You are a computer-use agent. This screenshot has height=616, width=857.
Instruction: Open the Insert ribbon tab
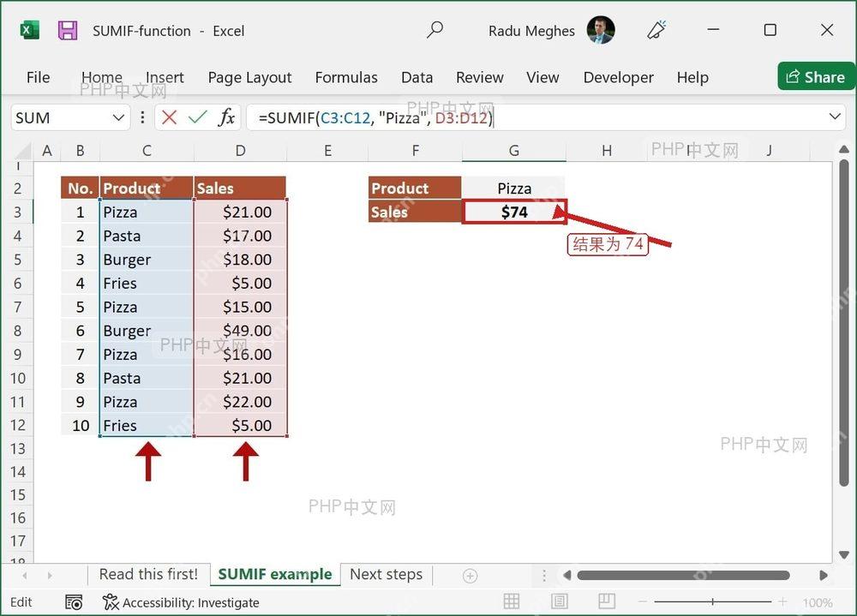coord(165,78)
